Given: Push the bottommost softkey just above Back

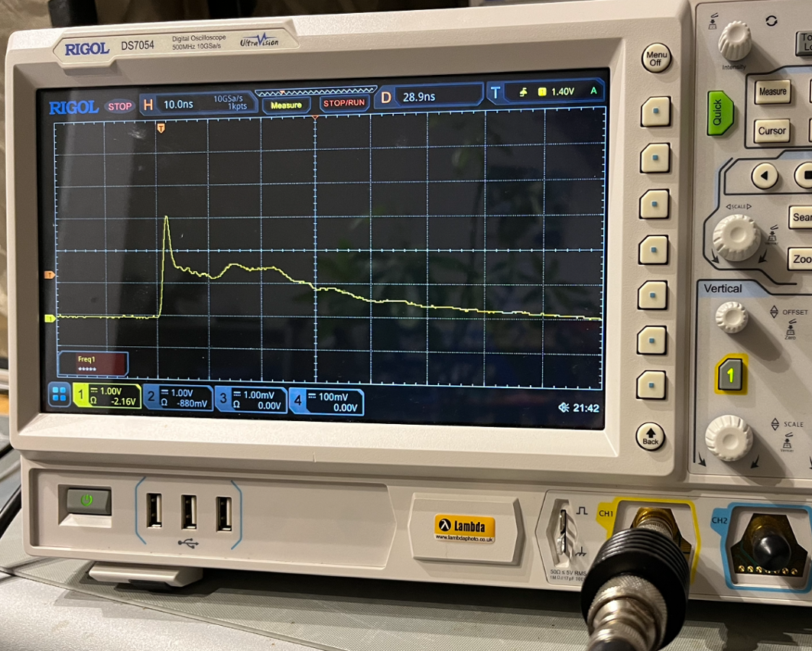Looking at the screenshot, I should [x=651, y=385].
